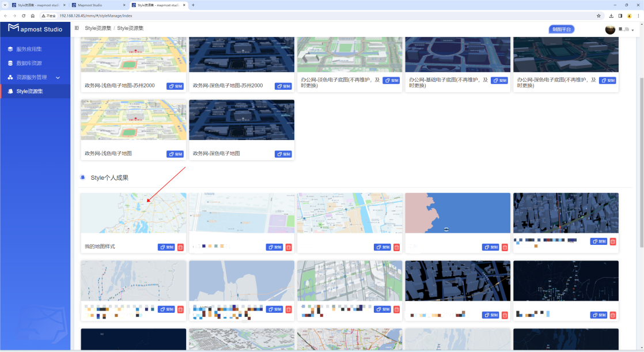Switch to the Mapmost Studio browser tab
Screen dimensions: 644x352
[x=98, y=5]
